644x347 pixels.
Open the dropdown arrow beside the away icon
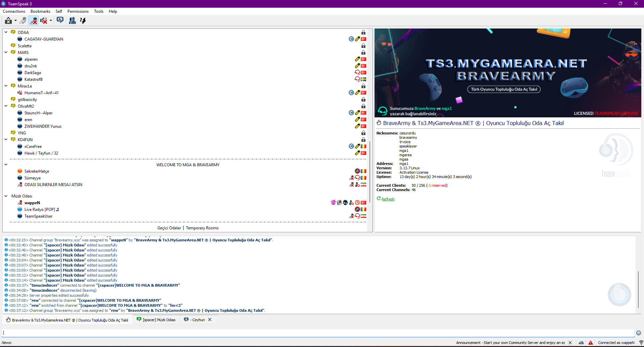click(15, 20)
